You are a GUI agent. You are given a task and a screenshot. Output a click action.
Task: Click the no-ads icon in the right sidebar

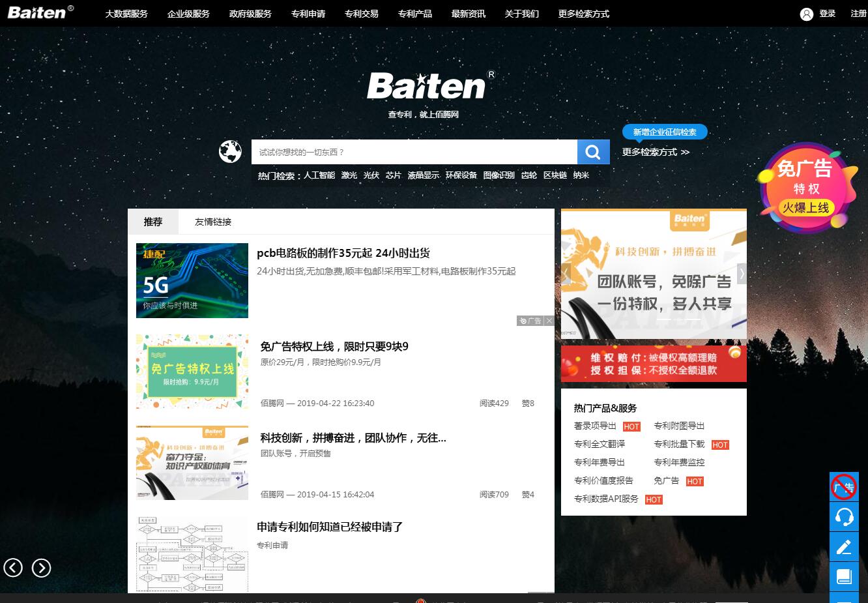tap(844, 487)
